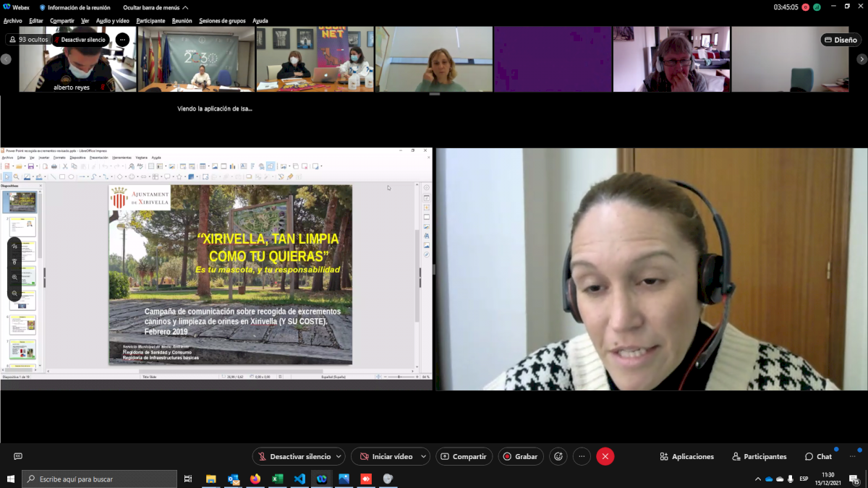Click the zoom in magnifier icon
The width and height of the screenshot is (868, 488).
pos(14,278)
